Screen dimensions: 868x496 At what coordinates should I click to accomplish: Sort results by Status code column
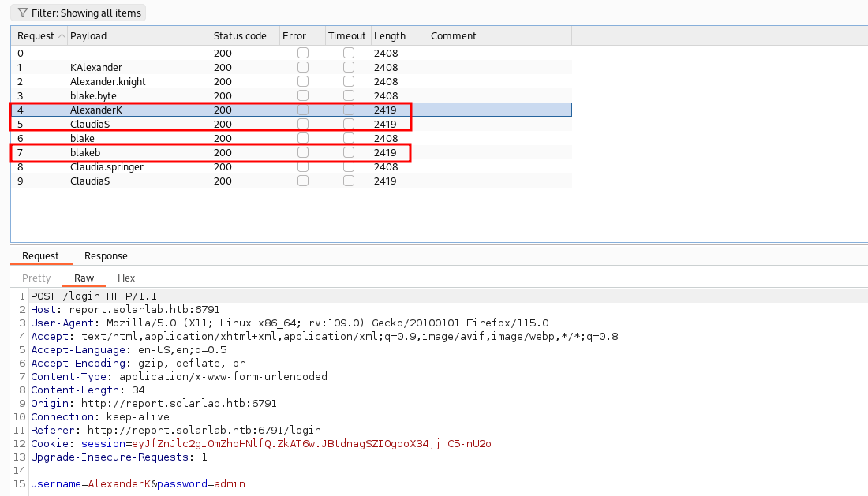coord(240,35)
